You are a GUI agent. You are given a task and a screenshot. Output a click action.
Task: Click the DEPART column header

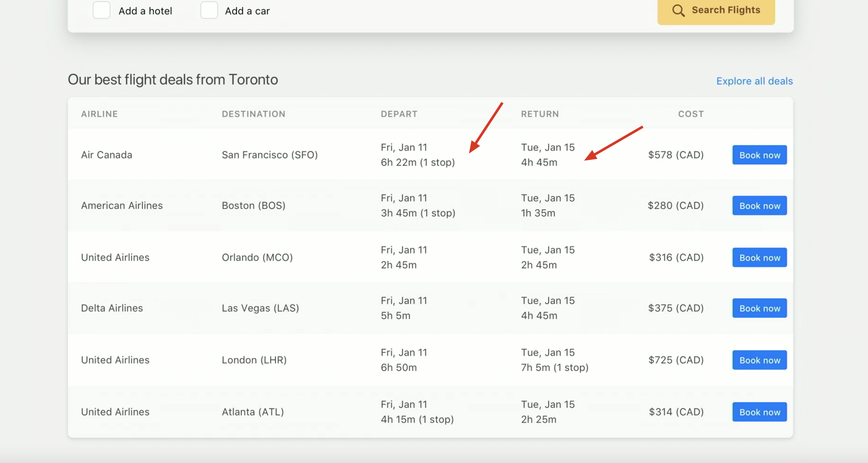(399, 114)
